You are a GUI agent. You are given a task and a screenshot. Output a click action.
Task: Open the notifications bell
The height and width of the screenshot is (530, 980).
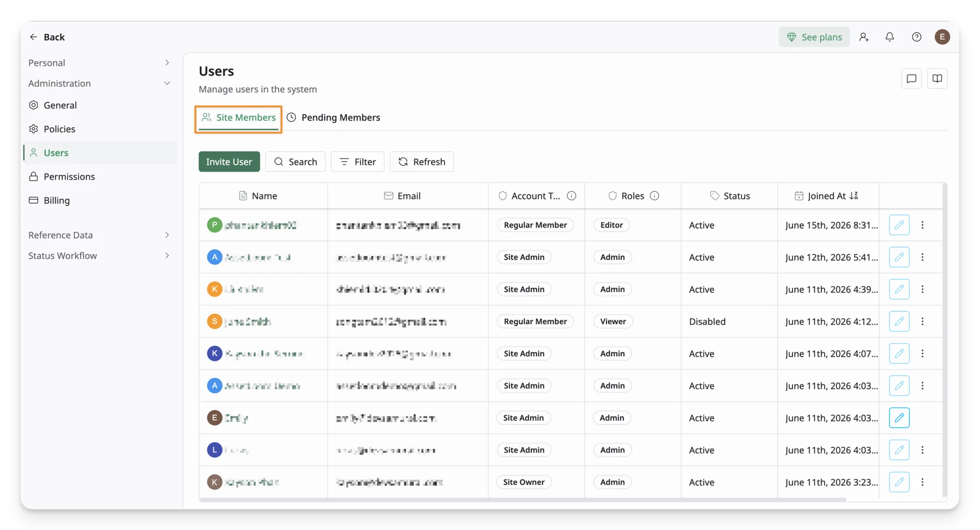(x=890, y=37)
